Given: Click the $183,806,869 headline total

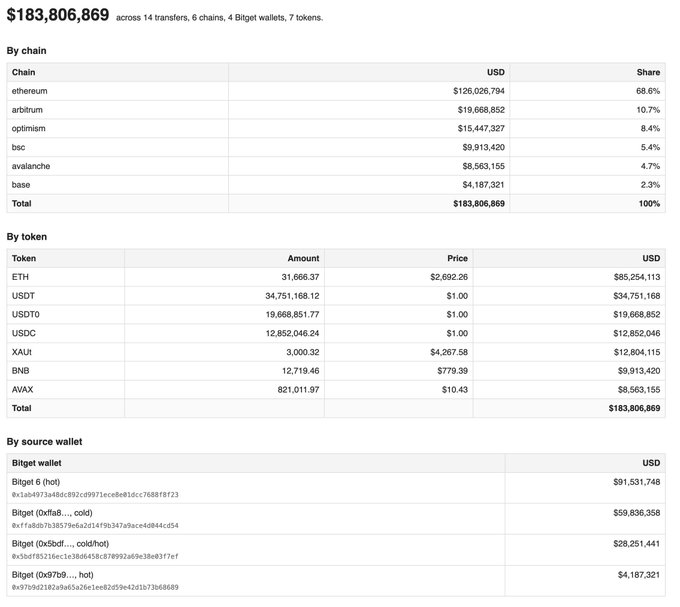Looking at the screenshot, I should click(x=58, y=15).
